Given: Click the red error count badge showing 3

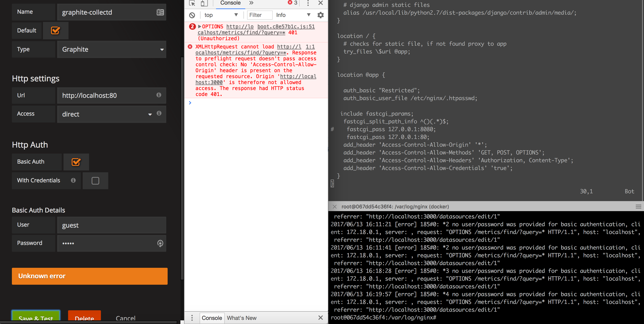Looking at the screenshot, I should pyautogui.click(x=292, y=3).
